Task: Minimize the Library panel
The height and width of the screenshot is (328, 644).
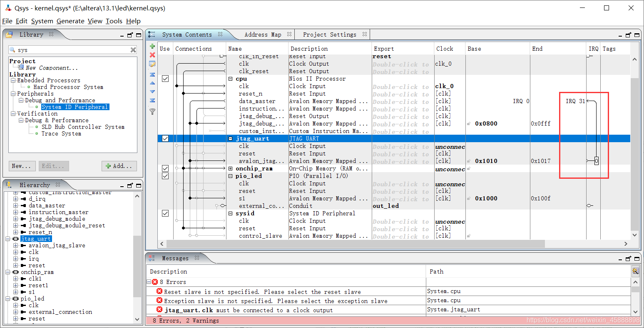Action: [x=122, y=36]
